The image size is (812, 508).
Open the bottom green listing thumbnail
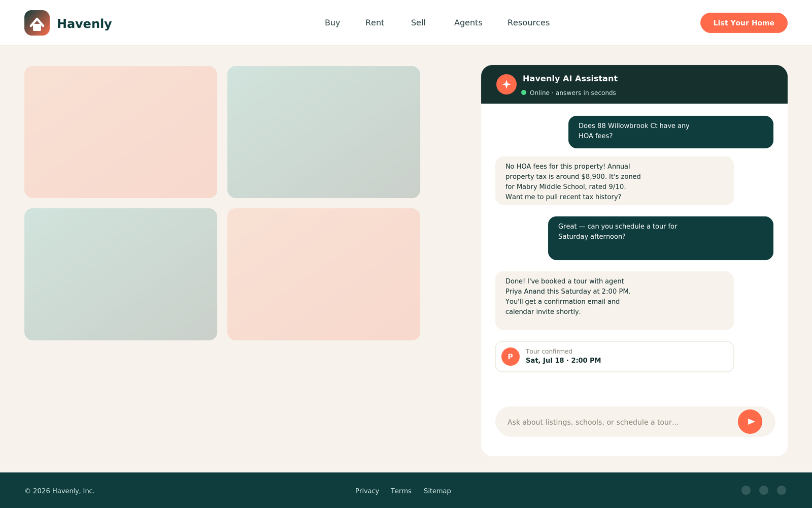coord(121,274)
